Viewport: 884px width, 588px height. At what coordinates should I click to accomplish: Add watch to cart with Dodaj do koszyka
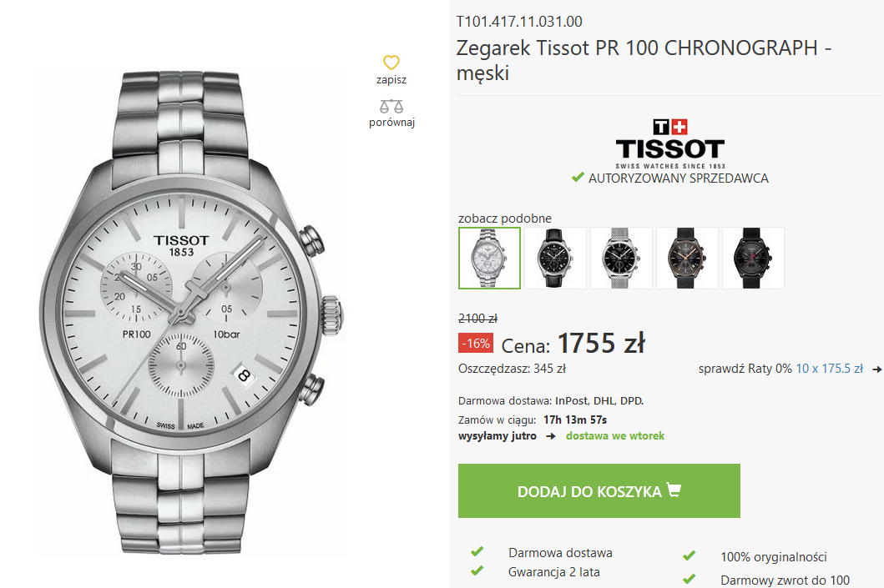coord(599,490)
